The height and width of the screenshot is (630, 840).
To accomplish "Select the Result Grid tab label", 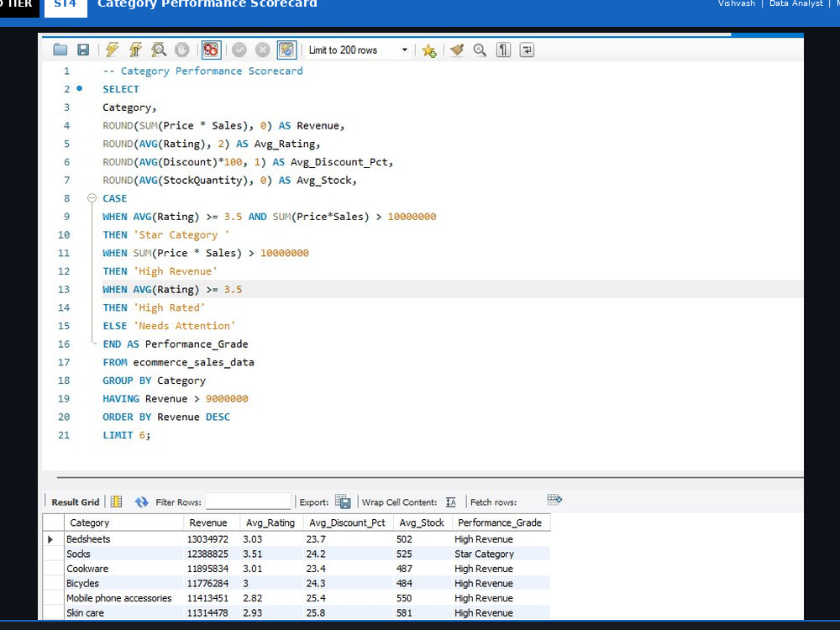I will pyautogui.click(x=76, y=502).
